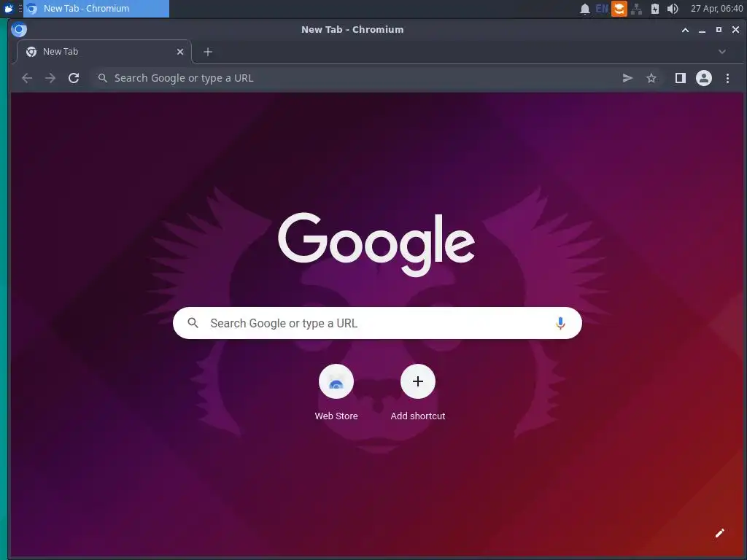The image size is (747, 560).
Task: Open the Web Store shortcut
Action: (336, 393)
